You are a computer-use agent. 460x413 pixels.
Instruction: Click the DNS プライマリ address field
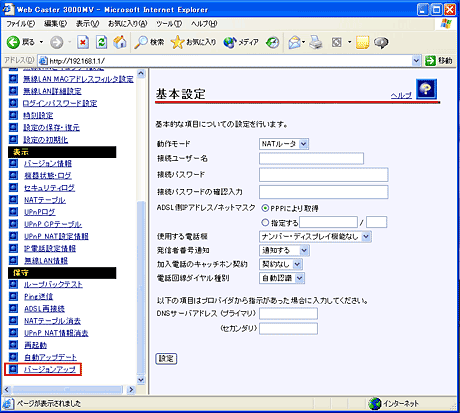[x=288, y=314]
